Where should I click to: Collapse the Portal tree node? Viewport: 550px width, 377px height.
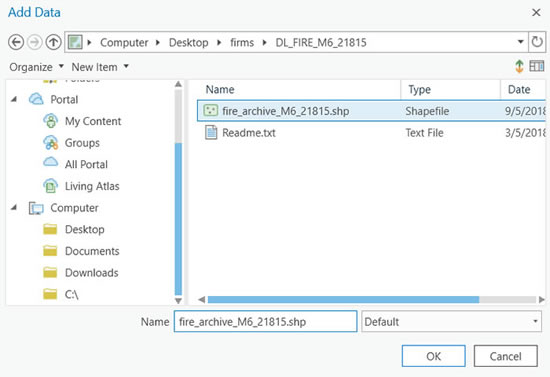[14, 100]
